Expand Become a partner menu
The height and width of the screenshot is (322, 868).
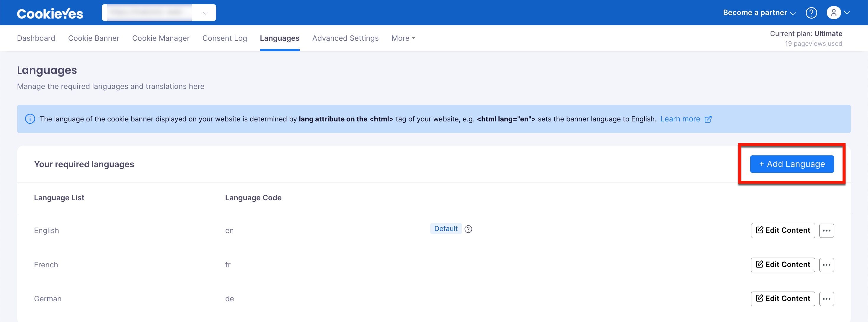click(x=759, y=13)
